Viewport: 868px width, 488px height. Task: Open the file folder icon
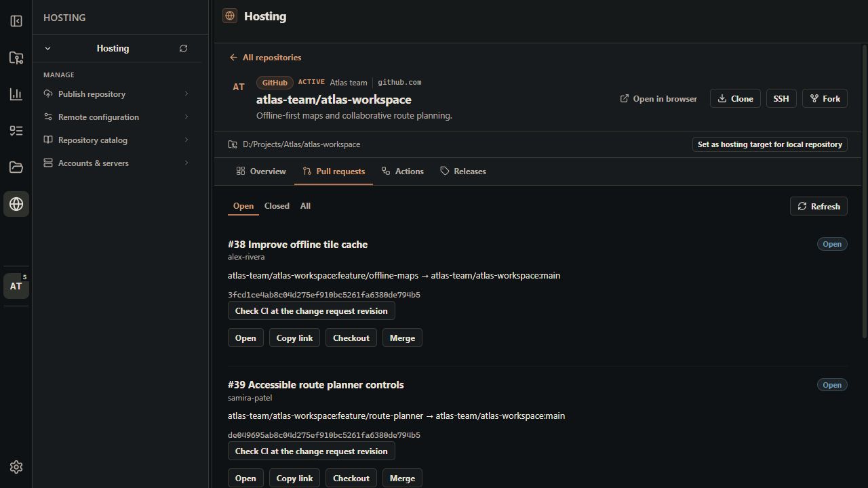tap(16, 167)
